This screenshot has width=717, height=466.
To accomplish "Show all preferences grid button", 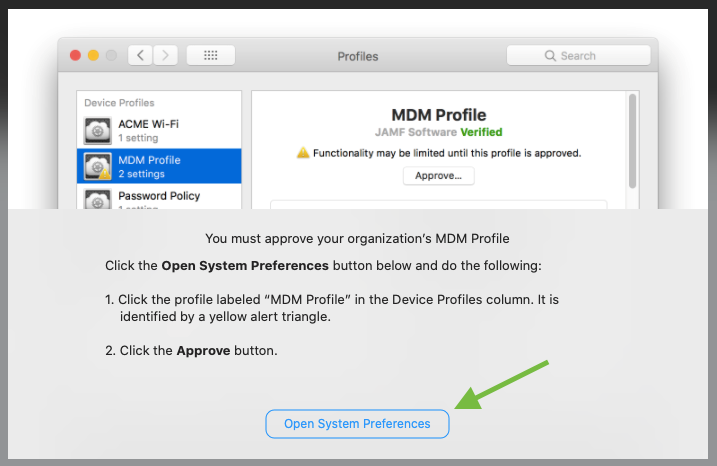I will 210,55.
